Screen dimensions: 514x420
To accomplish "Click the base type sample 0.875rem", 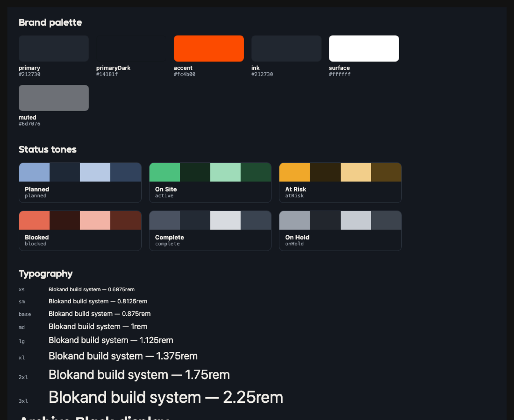I will coord(99,314).
